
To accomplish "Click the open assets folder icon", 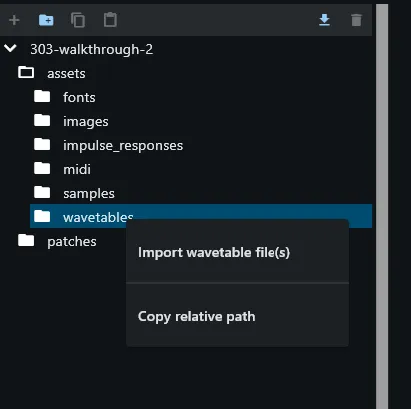I will pyautogui.click(x=26, y=72).
